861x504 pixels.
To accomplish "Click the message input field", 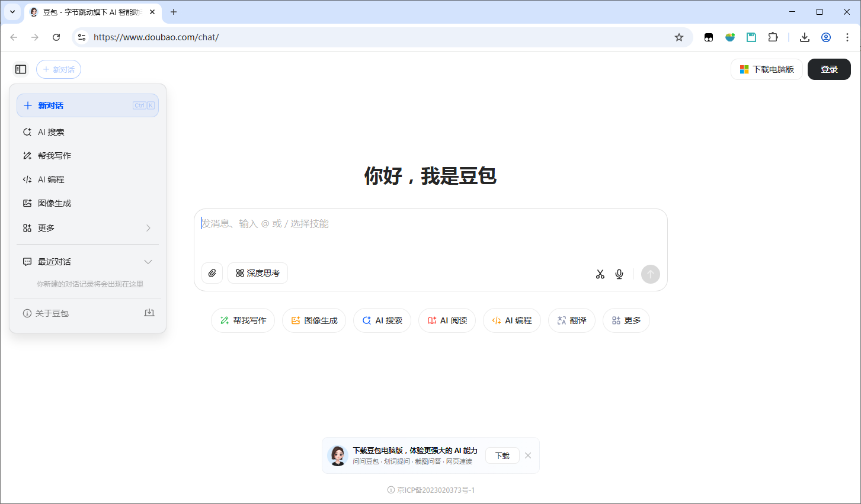I will point(430,234).
